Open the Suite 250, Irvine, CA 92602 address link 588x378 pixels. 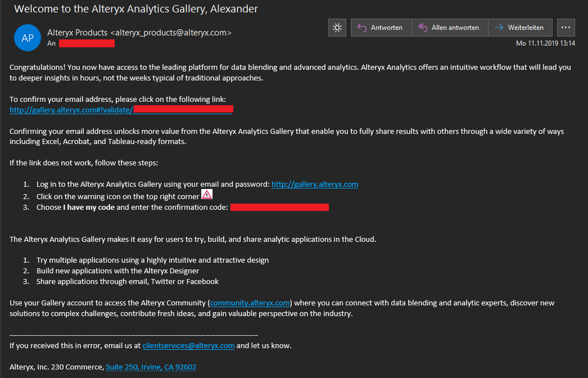151,367
